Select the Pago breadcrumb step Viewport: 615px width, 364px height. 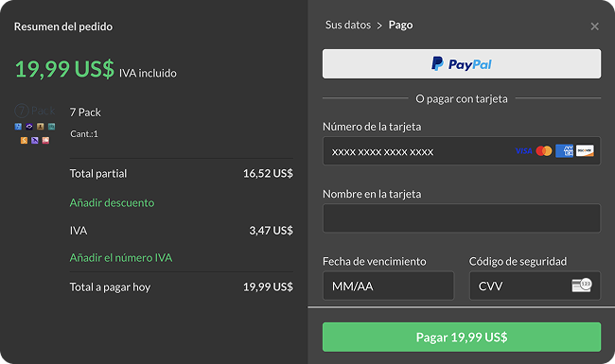(400, 25)
